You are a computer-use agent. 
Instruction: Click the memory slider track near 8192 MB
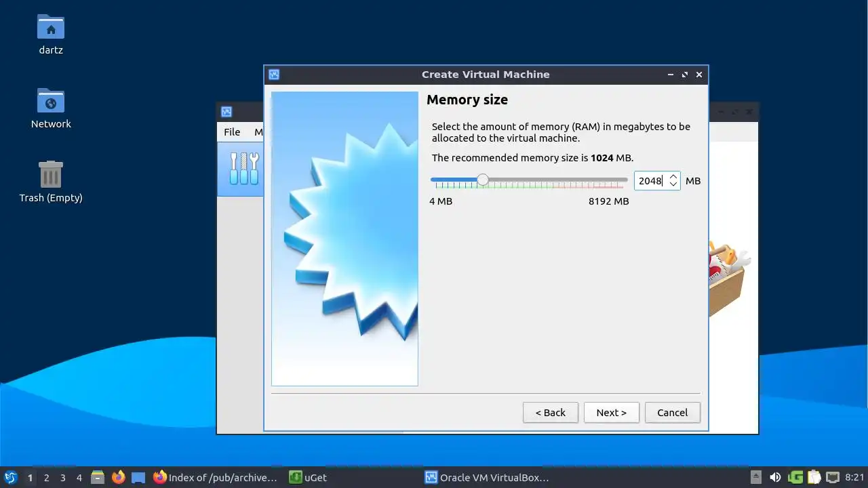(x=622, y=180)
